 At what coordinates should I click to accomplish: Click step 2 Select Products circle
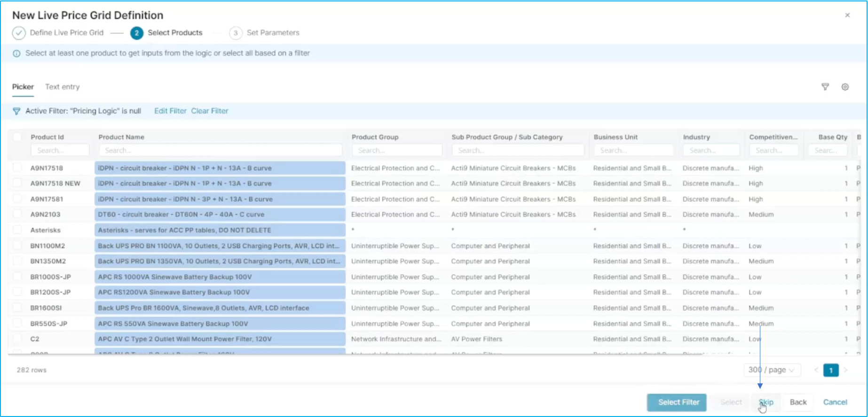tap(136, 33)
